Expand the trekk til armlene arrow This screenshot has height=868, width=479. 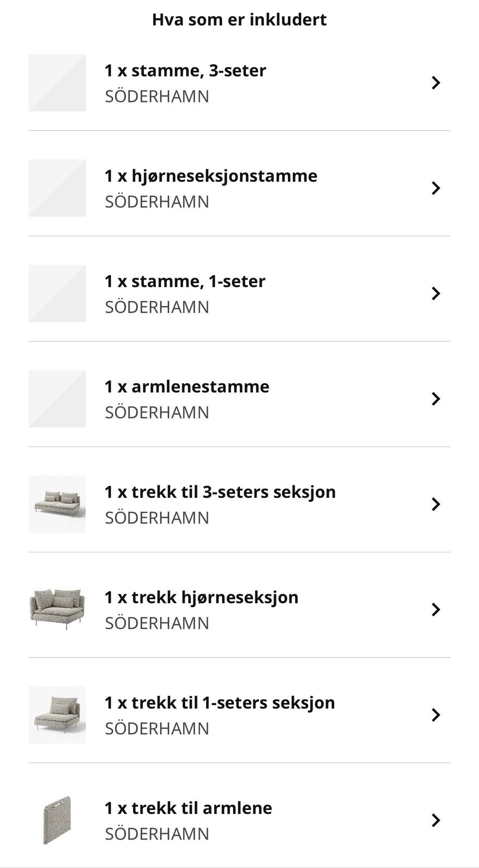click(436, 821)
